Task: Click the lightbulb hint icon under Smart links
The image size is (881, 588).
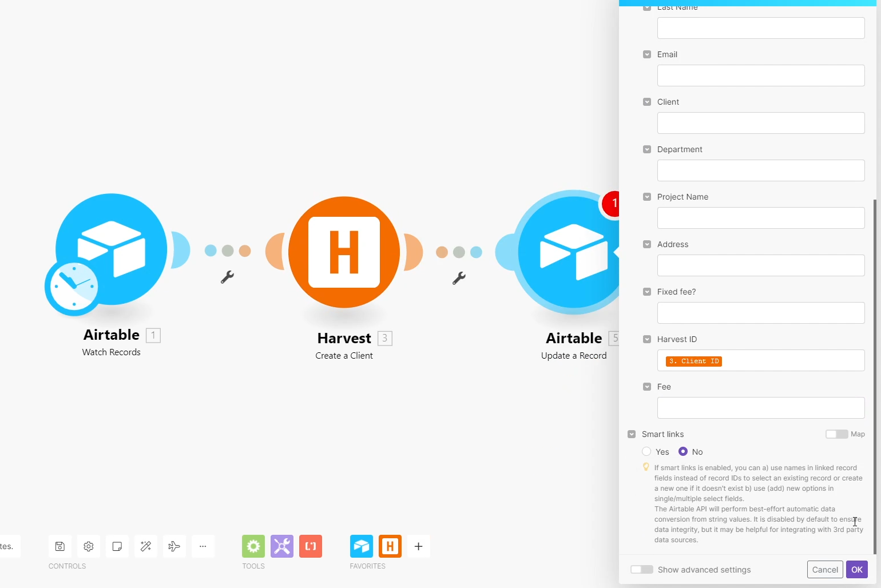Action: (646, 467)
